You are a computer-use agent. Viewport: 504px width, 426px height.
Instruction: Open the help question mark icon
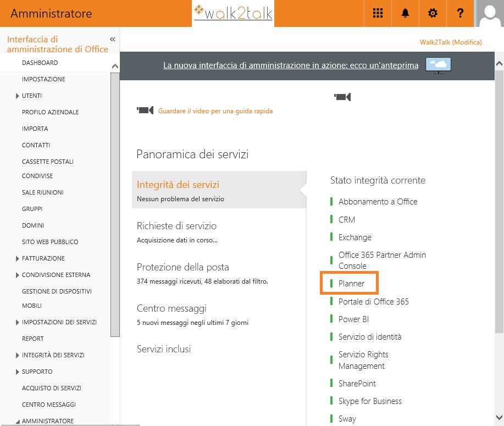(x=460, y=13)
